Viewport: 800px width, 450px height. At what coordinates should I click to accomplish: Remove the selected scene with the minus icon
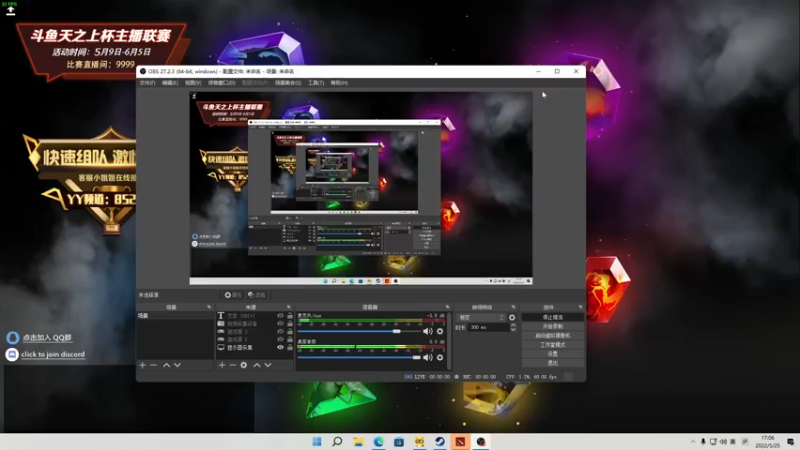click(153, 365)
